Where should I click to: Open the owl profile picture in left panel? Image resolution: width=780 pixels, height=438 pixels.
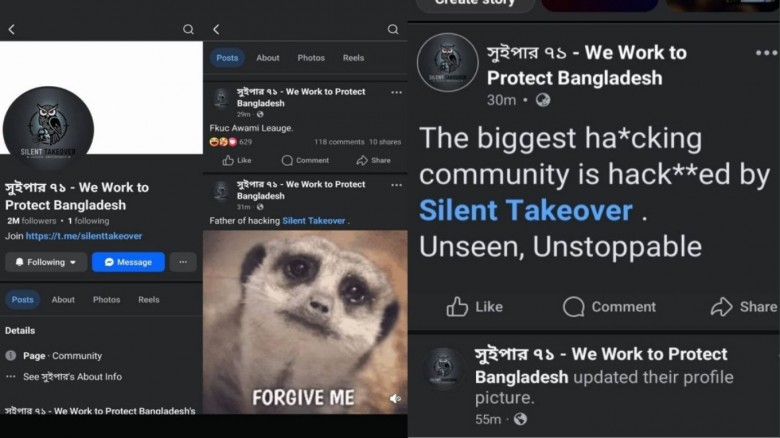[48, 127]
